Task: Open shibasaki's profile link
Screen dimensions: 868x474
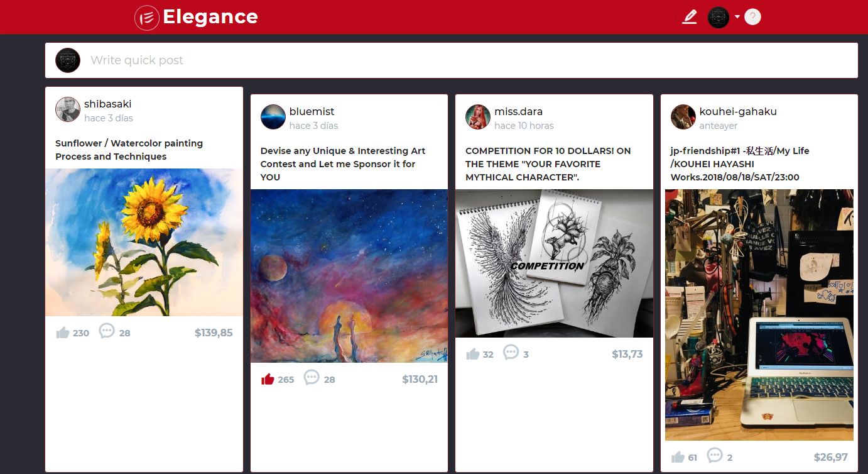Action: click(x=108, y=104)
